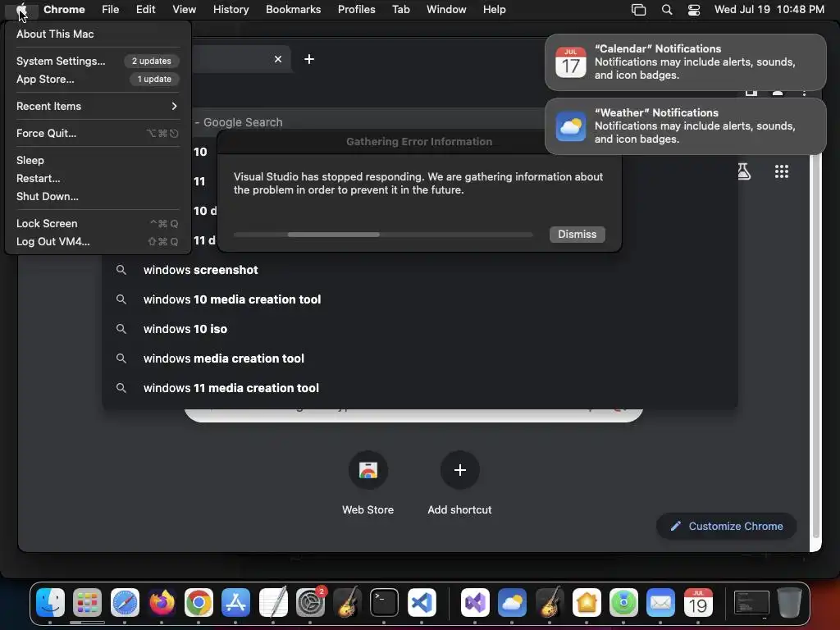840x630 pixels.
Task: Open System Settings Dock icon with badge
Action: click(310, 603)
